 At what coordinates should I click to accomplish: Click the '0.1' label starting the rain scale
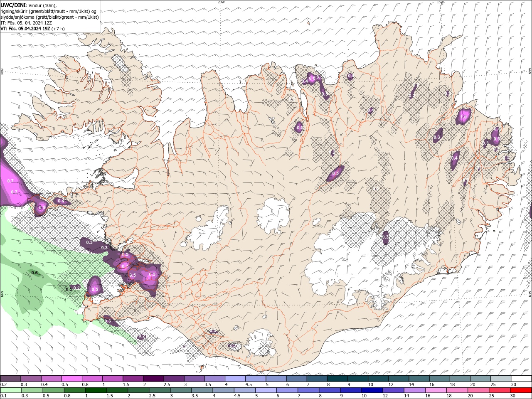(x=3, y=396)
